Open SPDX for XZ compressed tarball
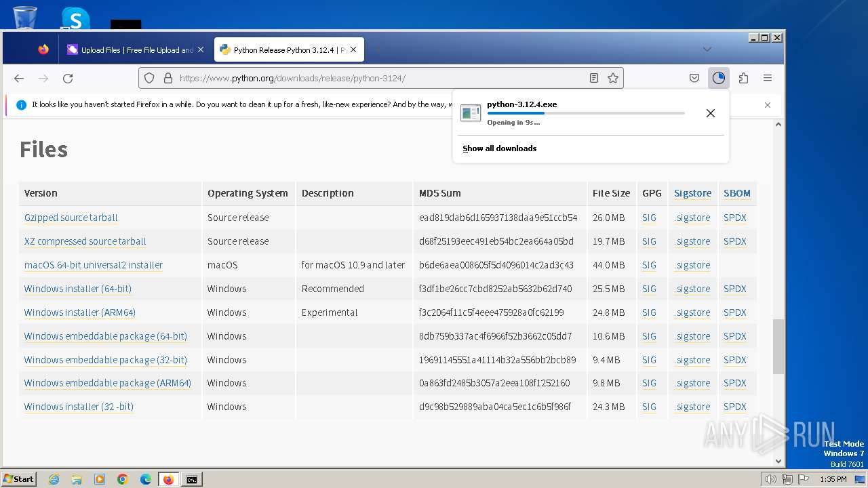868x488 pixels. (735, 241)
